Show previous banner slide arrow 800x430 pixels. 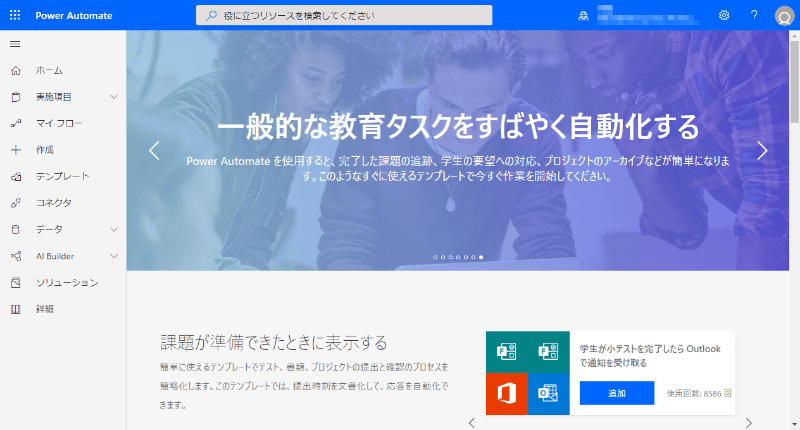(154, 150)
